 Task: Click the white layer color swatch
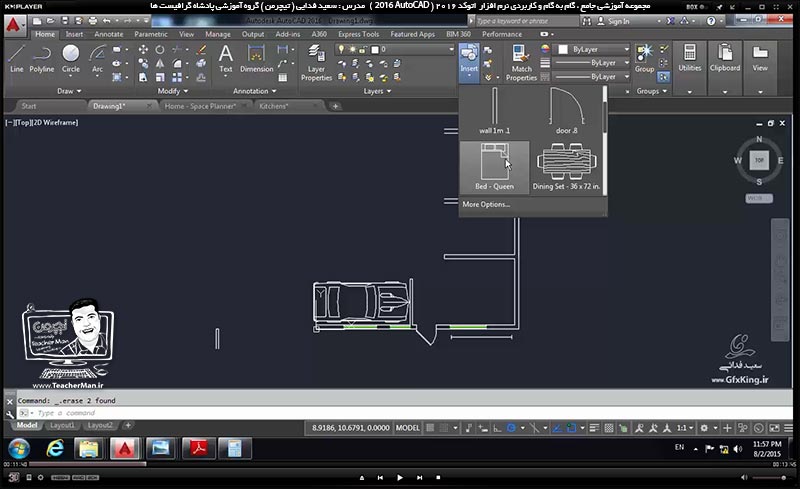pyautogui.click(x=375, y=50)
